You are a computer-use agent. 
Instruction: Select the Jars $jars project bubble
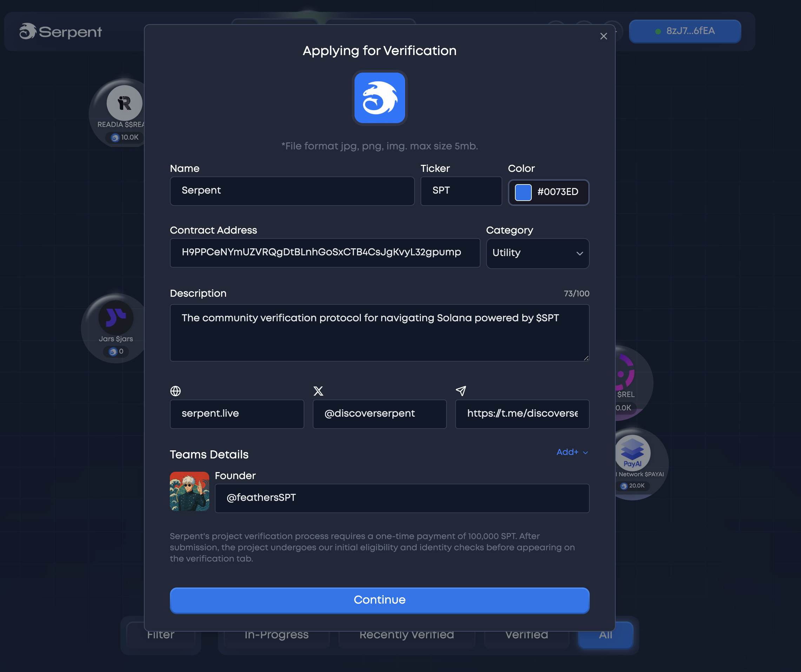click(115, 318)
